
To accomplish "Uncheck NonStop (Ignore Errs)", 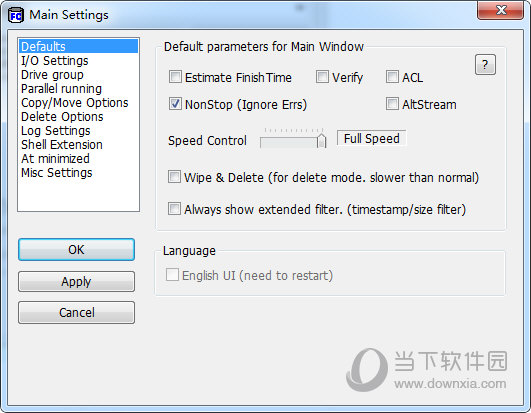I will pos(175,104).
